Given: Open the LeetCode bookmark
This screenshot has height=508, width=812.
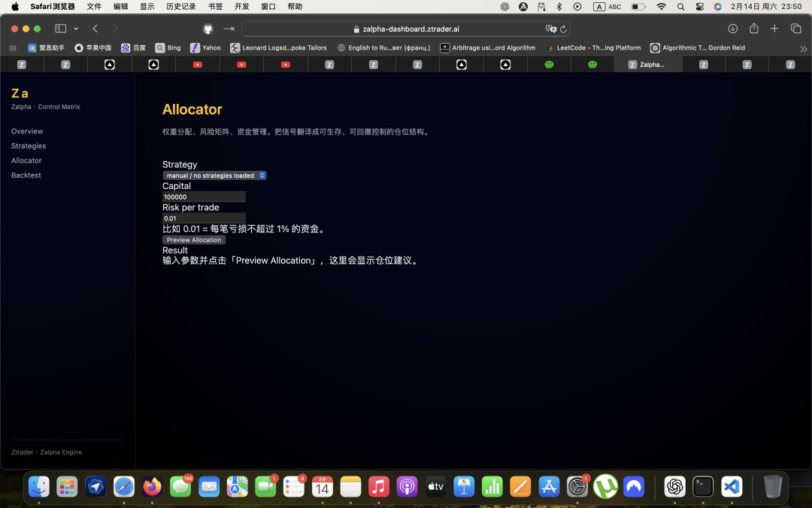Looking at the screenshot, I should (593, 47).
